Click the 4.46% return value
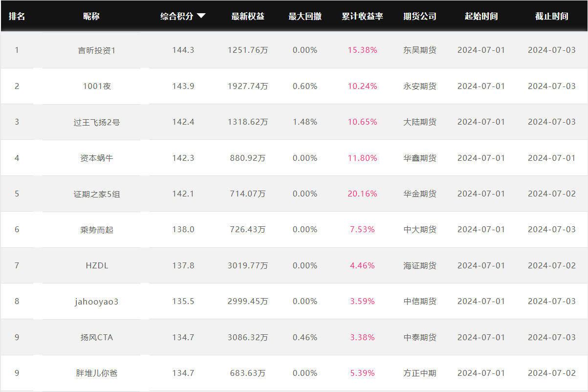 point(363,265)
